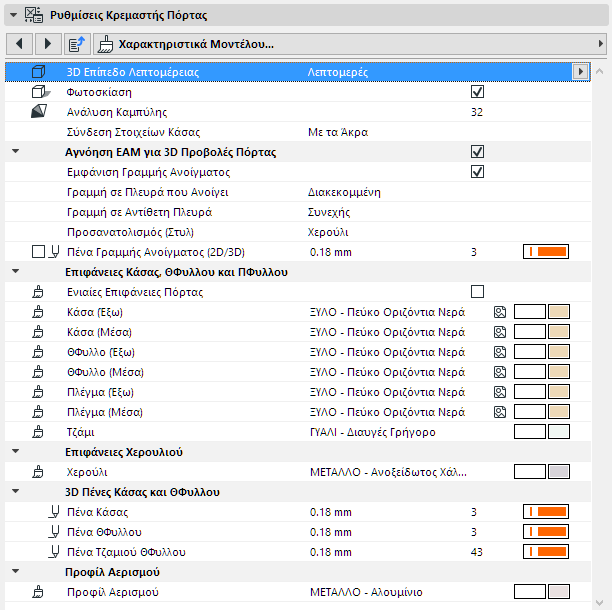Click the Ανάλυση Καμπύλης curve icon

click(39, 112)
